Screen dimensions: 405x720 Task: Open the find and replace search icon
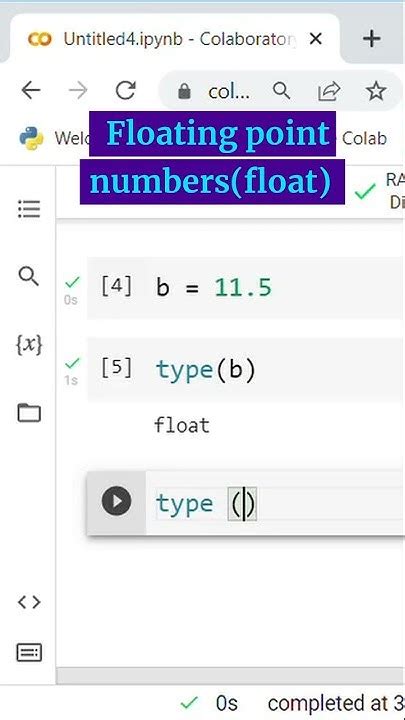tap(28, 276)
